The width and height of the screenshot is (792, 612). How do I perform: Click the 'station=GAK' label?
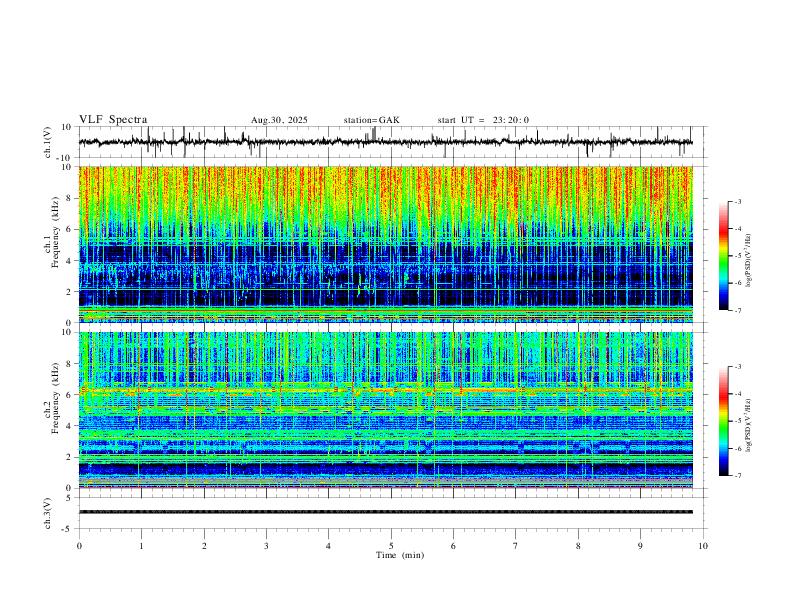click(x=371, y=120)
